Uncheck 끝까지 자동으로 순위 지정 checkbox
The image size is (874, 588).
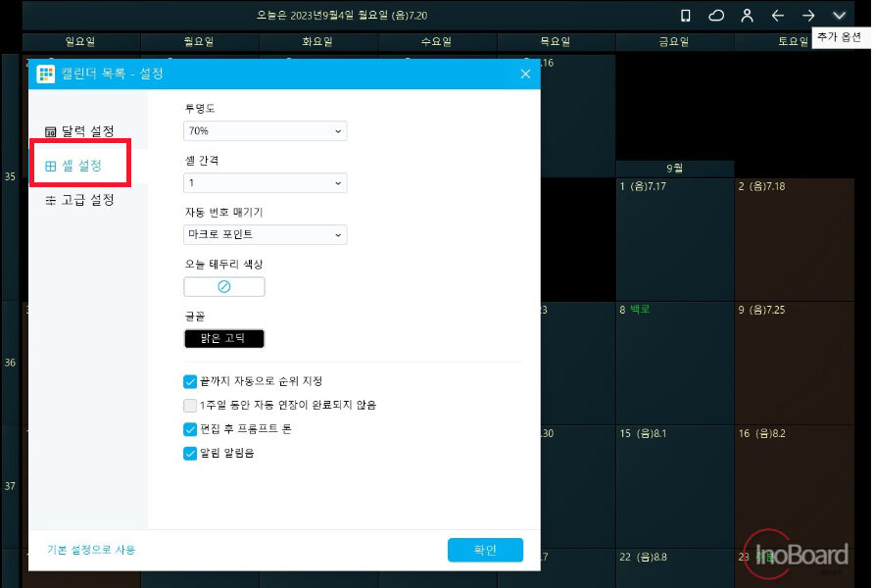190,381
